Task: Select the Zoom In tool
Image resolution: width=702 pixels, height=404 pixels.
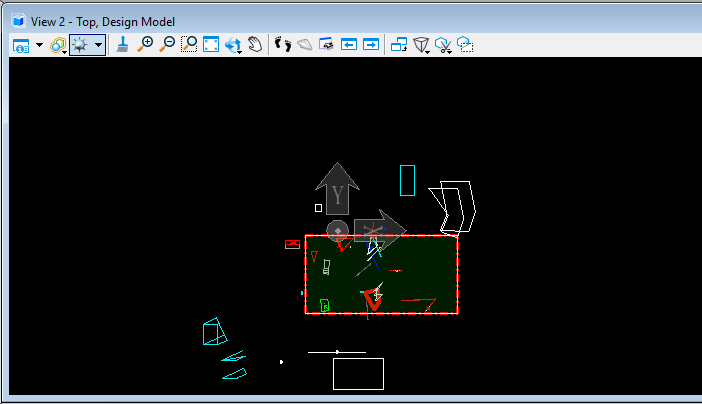Action: 145,45
